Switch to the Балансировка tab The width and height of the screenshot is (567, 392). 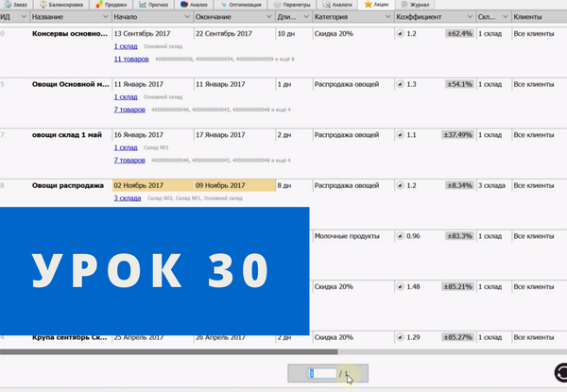point(61,5)
